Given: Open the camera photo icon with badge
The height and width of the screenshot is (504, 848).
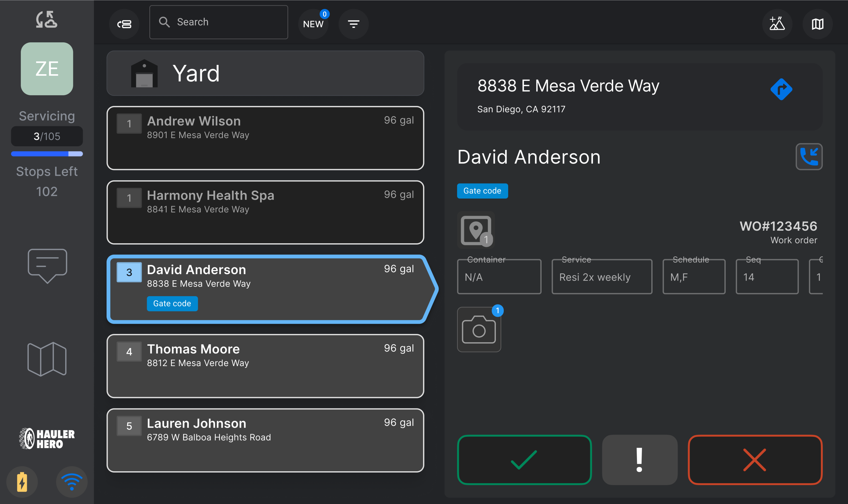Looking at the screenshot, I should (479, 329).
